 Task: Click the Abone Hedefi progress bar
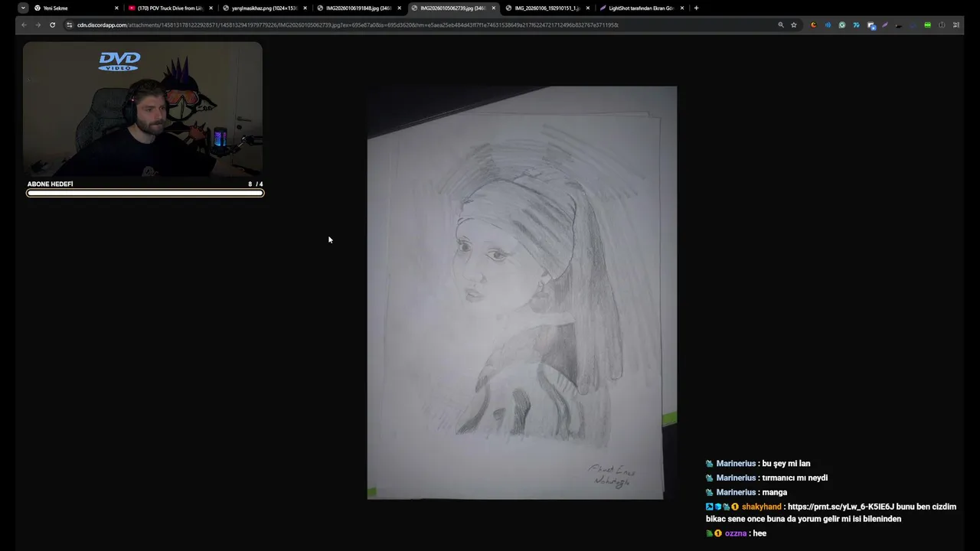(145, 193)
